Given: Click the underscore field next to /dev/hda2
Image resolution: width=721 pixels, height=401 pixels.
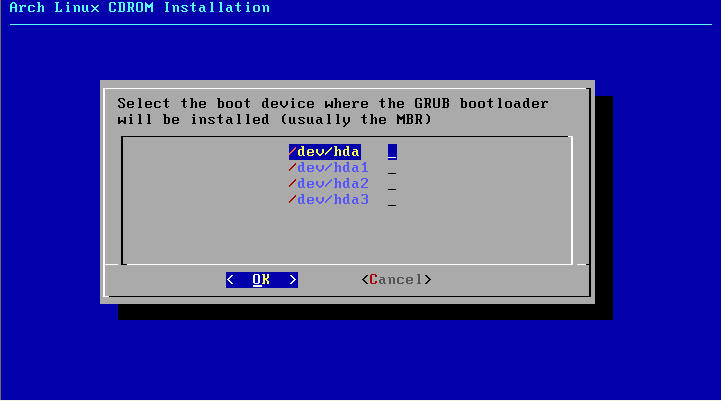Looking at the screenshot, I should coord(393,185).
